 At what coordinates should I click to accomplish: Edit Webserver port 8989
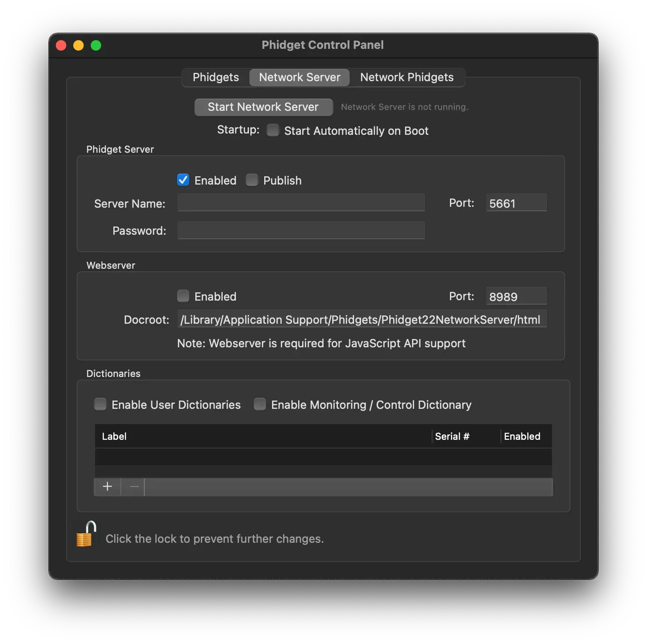coord(516,296)
